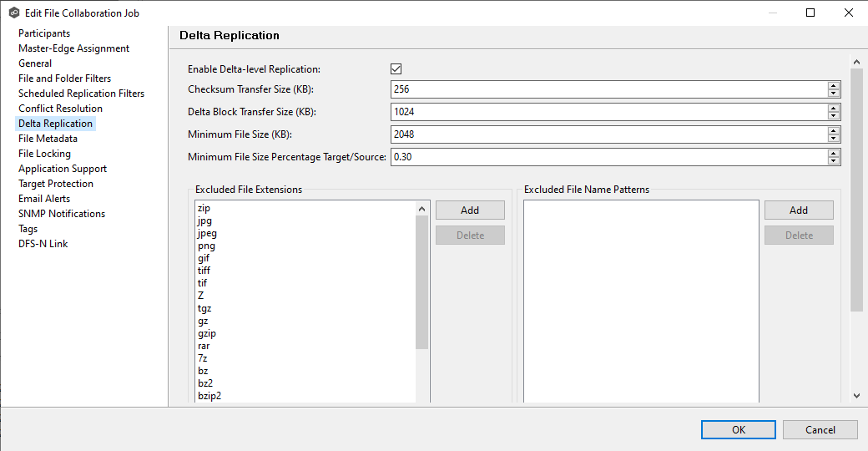Image resolution: width=868 pixels, height=451 pixels.
Task: Decrease Minimum File Size Percentage value
Action: [x=834, y=160]
